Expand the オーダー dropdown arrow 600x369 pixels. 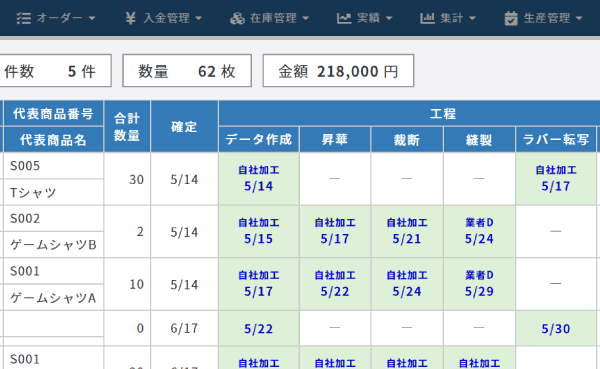click(92, 18)
